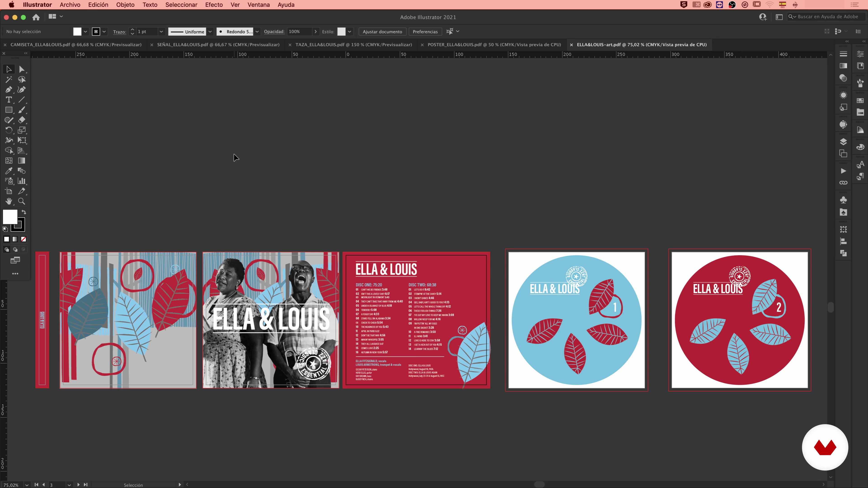Enable Draw Behind mode
This screenshot has width=868, height=488.
15,250
